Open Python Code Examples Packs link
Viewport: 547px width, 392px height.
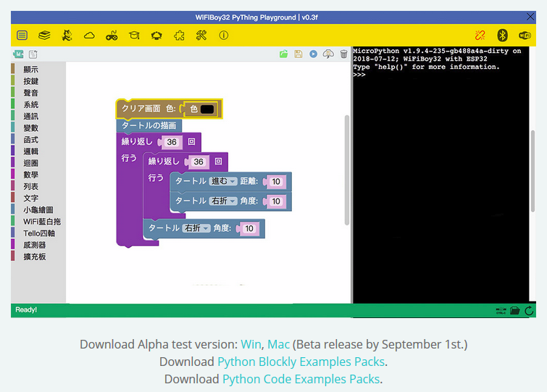[x=301, y=379]
